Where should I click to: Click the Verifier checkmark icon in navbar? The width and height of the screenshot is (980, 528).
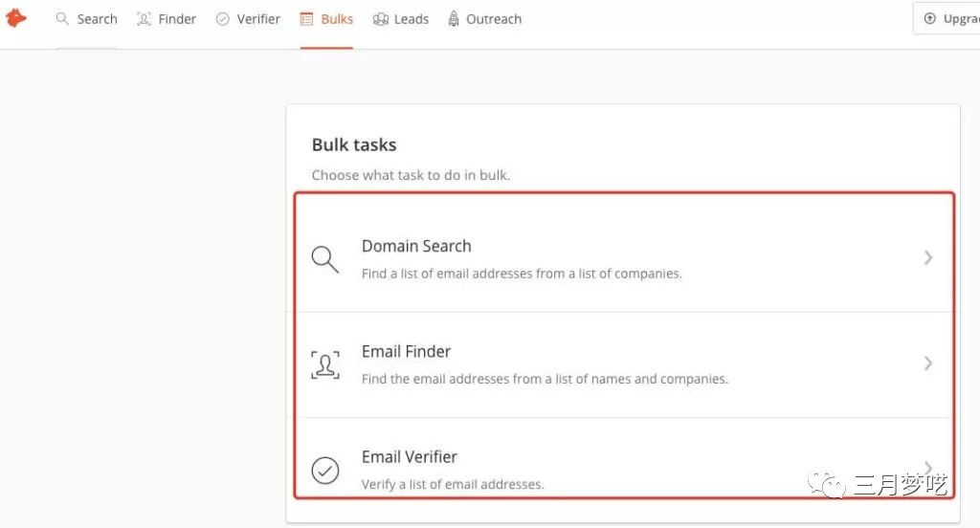pos(223,19)
